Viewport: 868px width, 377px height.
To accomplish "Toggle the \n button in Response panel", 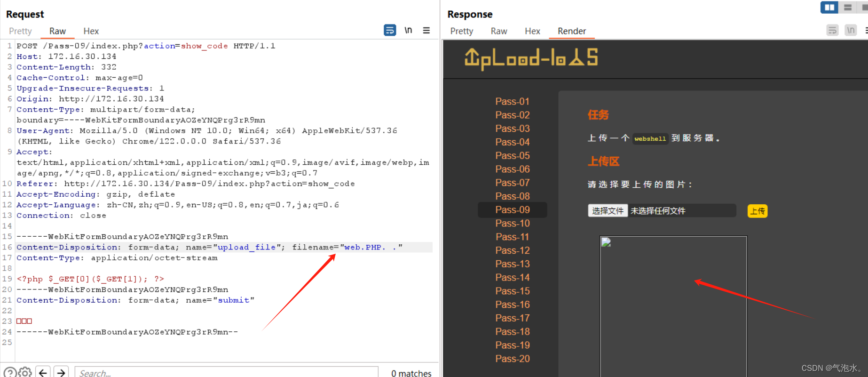I will point(851,31).
